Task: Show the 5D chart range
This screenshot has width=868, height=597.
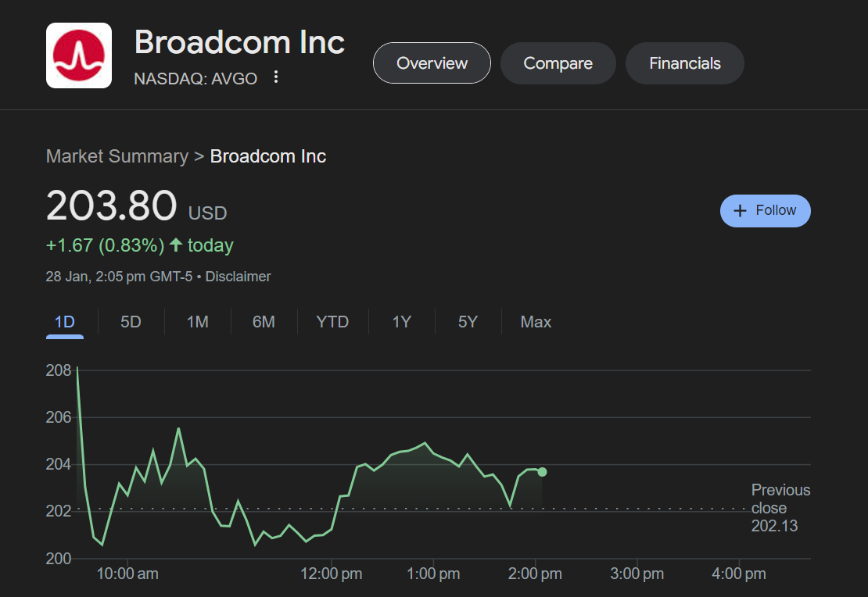Action: pos(131,322)
